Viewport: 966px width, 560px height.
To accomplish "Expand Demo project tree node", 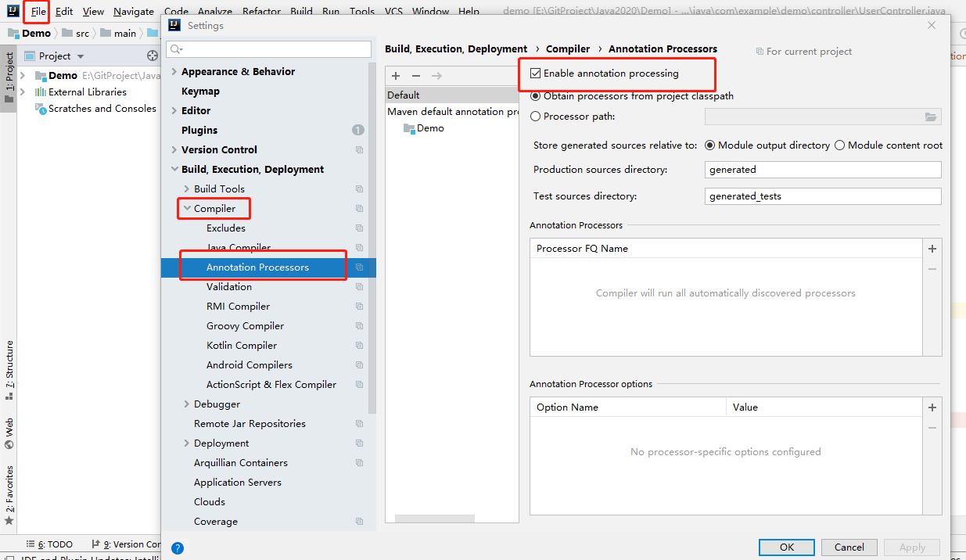I will point(23,76).
